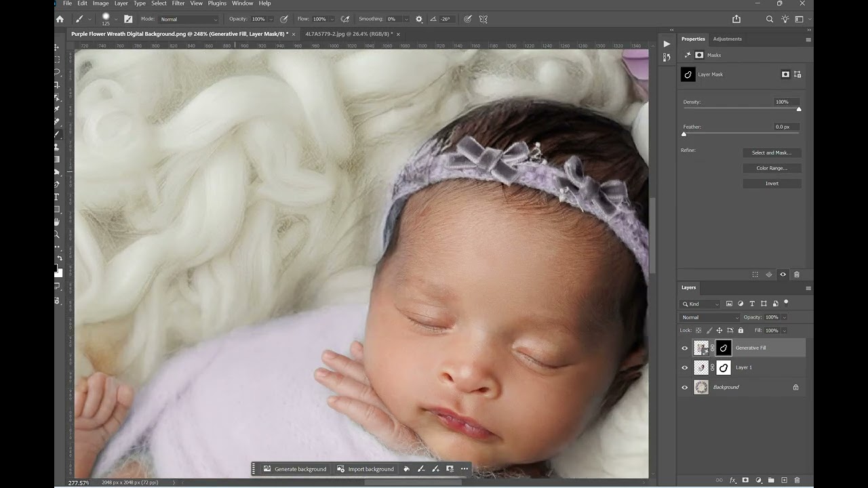Screen dimensions: 868x488
Task: Click the Import background button
Action: tap(366, 469)
